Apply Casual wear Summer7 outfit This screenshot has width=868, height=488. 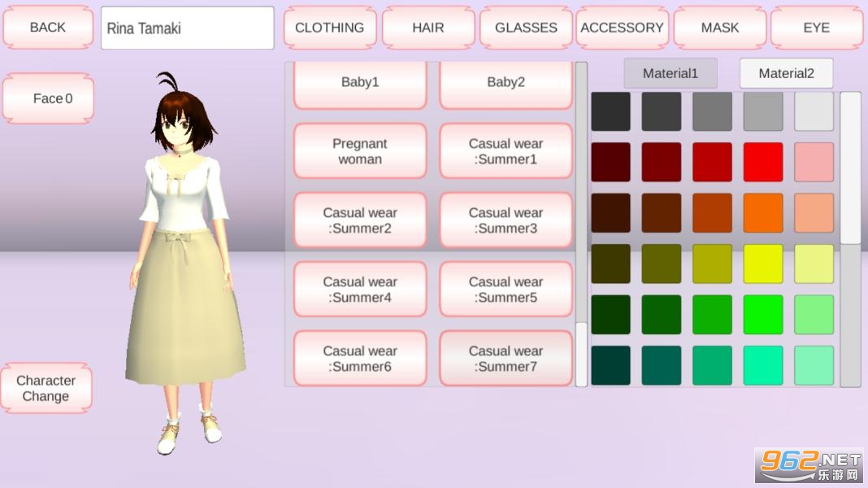(506, 359)
